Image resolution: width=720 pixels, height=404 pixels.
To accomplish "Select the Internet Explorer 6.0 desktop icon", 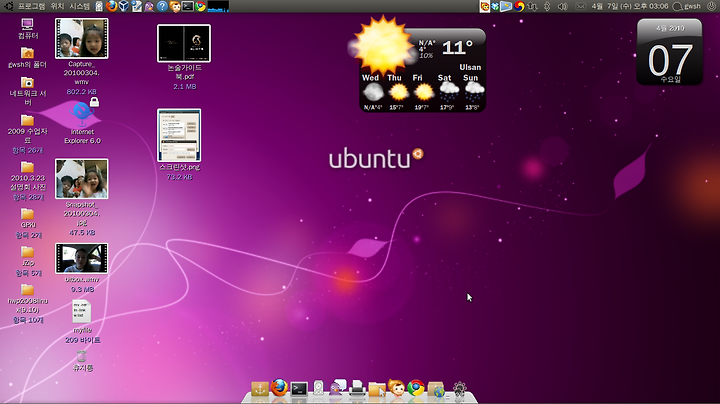I will point(82,122).
